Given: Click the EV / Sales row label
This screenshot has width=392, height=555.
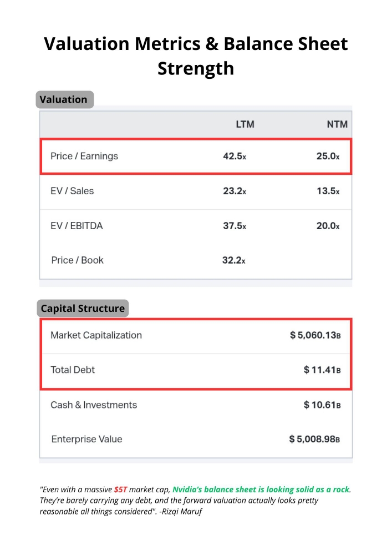Looking at the screenshot, I should tap(72, 191).
